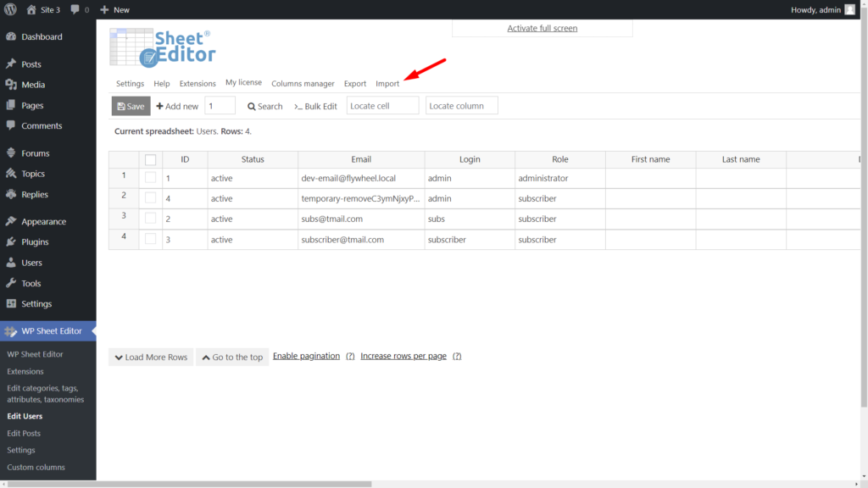
Task: Focus the Locate column field
Action: coord(462,106)
